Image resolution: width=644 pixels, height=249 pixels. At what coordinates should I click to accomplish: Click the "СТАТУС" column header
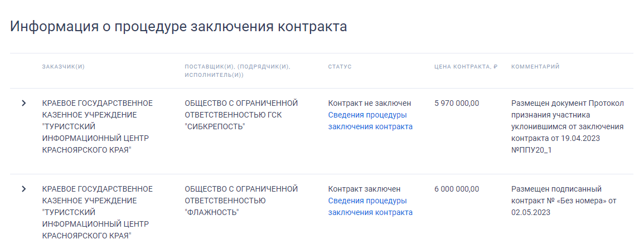(340, 67)
